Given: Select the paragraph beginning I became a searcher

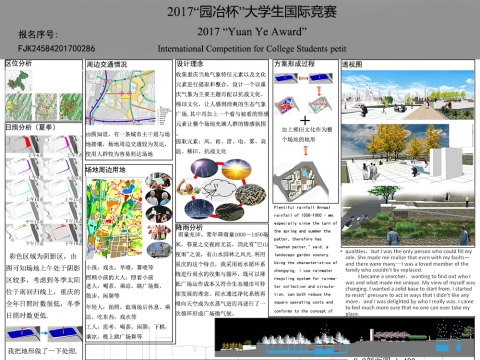Looking at the screenshot, I should click(409, 295).
